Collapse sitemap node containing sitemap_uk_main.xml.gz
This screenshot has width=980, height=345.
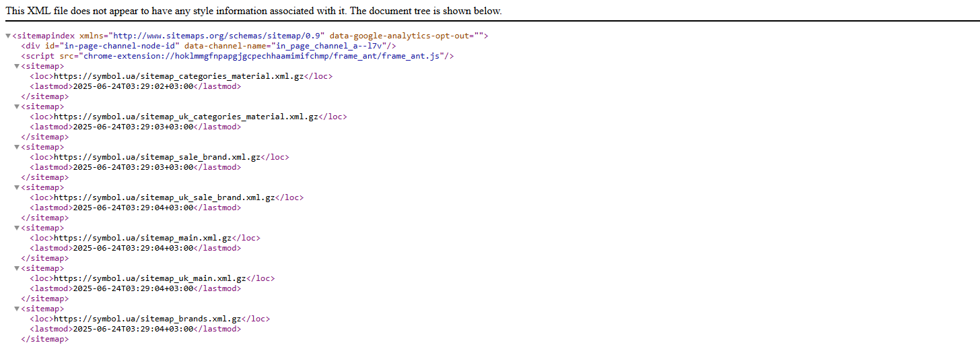coord(17,268)
